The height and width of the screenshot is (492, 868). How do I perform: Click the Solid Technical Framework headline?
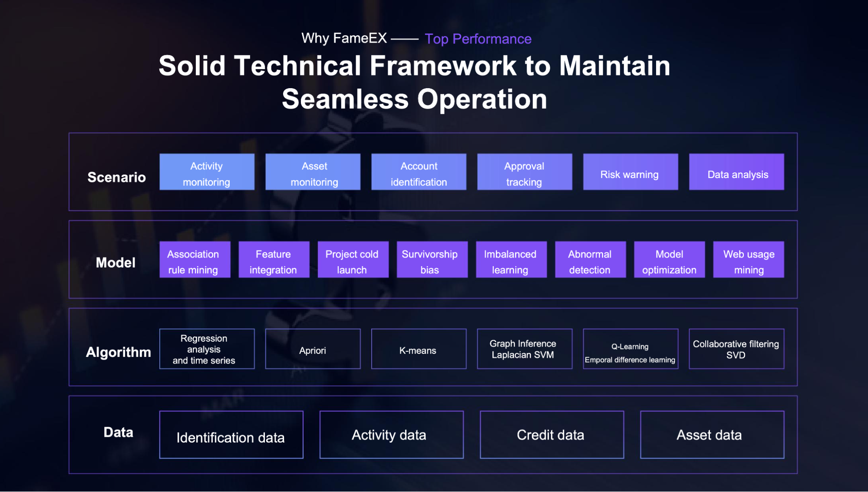[414, 83]
